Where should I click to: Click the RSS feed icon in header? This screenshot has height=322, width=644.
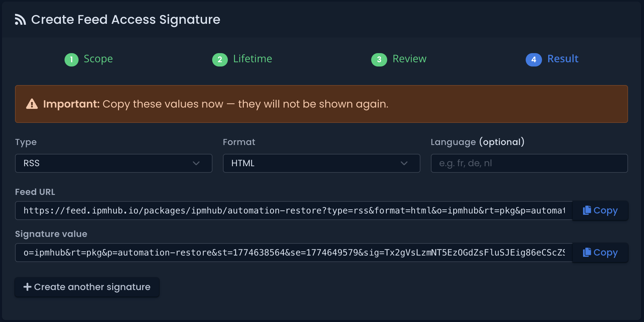(20, 20)
